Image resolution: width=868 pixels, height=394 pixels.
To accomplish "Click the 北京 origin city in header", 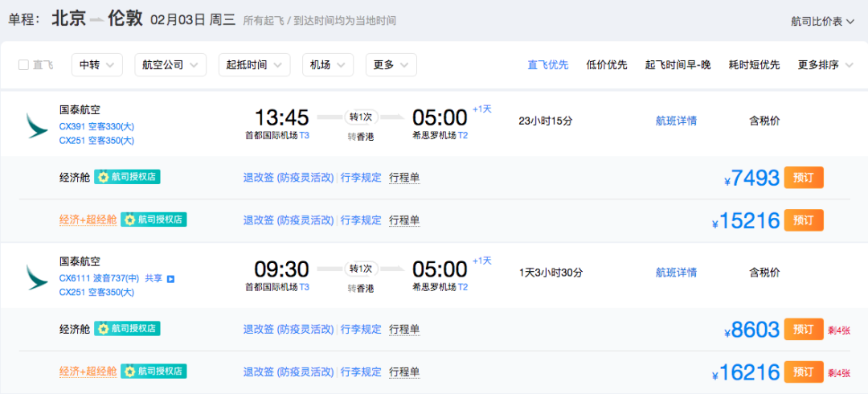I will pyautogui.click(x=68, y=19).
